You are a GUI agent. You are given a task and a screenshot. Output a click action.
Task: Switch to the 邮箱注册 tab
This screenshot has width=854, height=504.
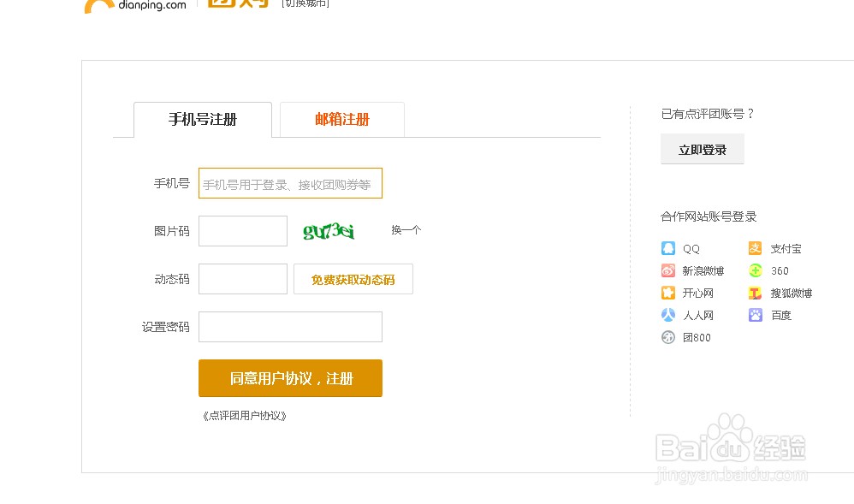coord(341,120)
